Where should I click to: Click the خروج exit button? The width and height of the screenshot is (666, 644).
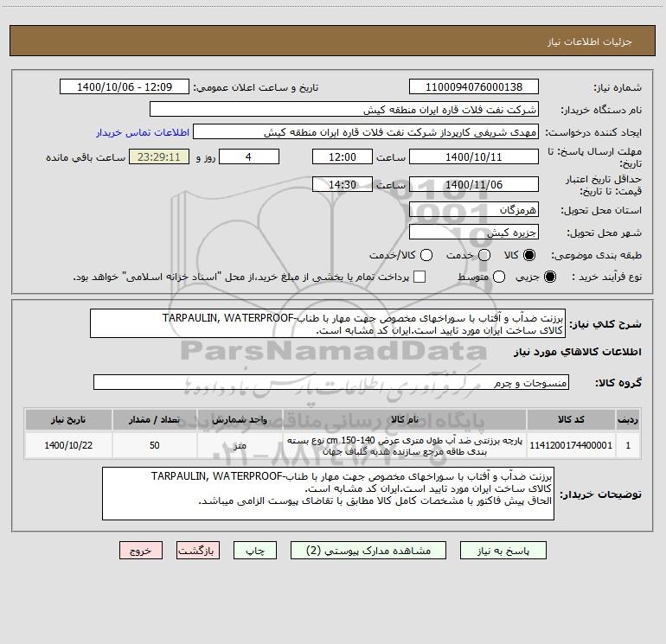click(141, 551)
